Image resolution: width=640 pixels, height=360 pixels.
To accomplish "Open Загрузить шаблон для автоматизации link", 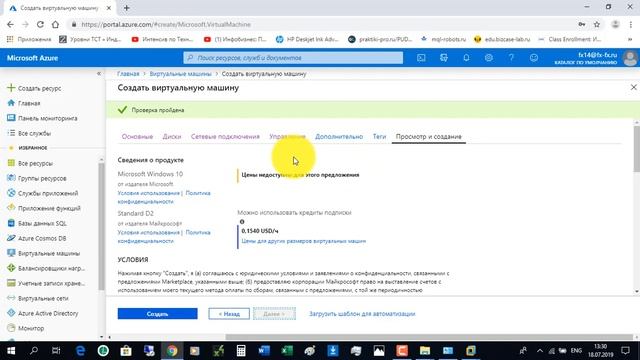I will tap(362, 314).
